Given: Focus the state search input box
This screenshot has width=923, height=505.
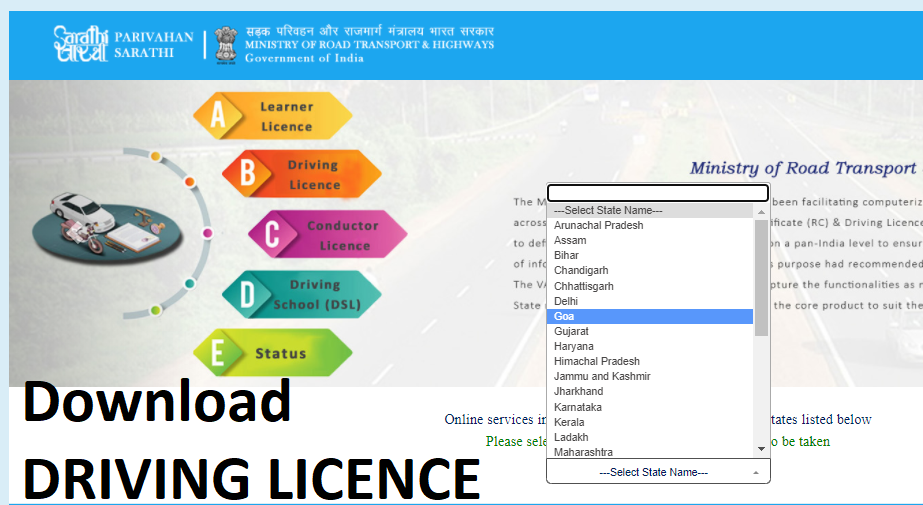Looking at the screenshot, I should (x=658, y=193).
